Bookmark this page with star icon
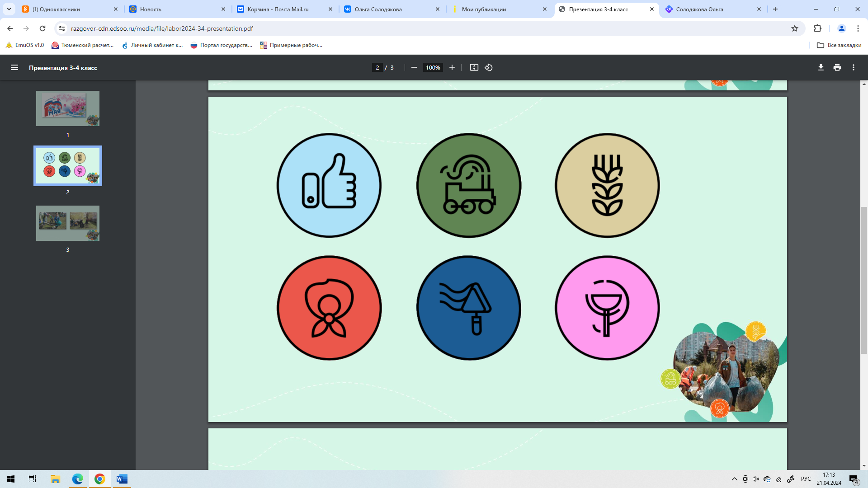The image size is (868, 488). [x=795, y=28]
